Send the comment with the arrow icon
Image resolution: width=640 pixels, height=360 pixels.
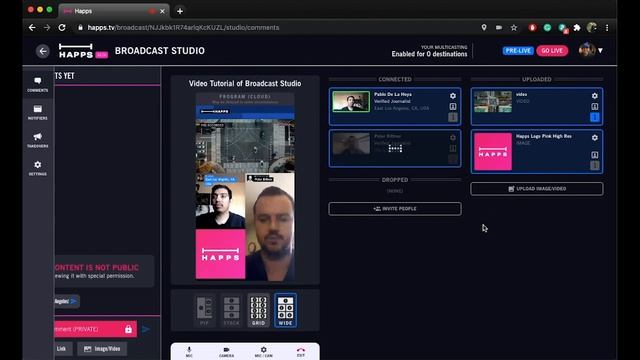[x=146, y=329]
